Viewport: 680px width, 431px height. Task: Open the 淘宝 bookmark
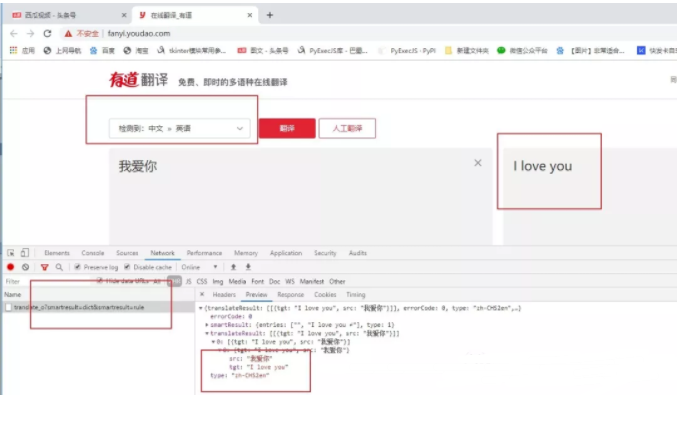[136, 51]
